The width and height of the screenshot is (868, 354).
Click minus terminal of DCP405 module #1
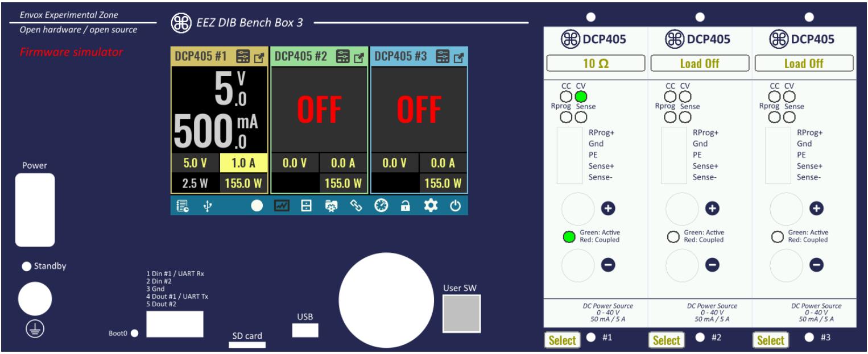pyautogui.click(x=578, y=265)
